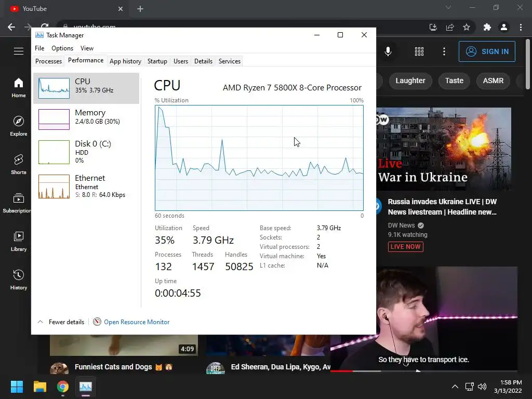Close the YouTube browser tab
532x399 pixels.
[x=121, y=9]
